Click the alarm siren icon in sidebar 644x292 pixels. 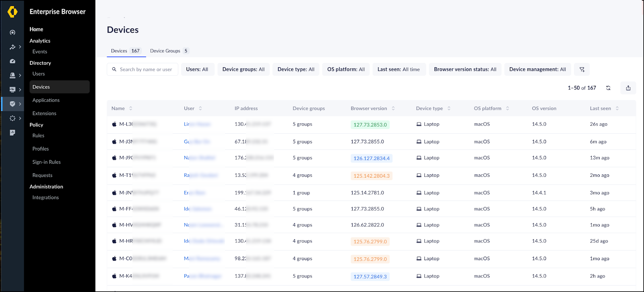coord(12,75)
